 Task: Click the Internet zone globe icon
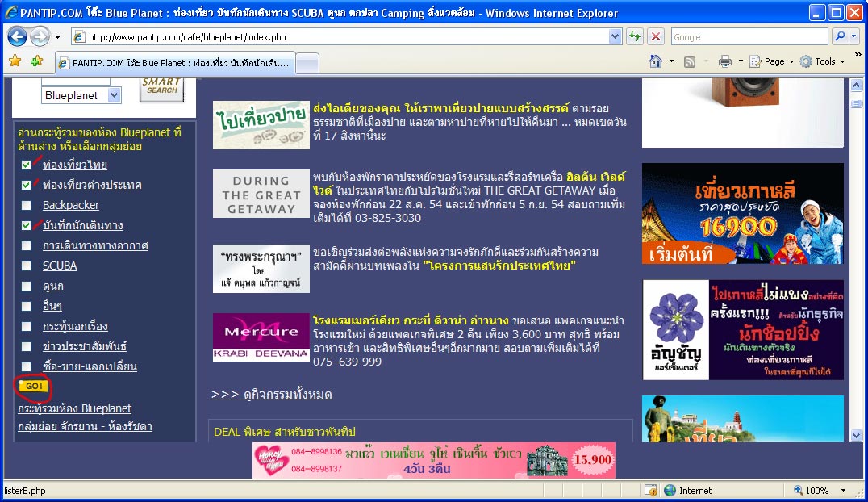[670, 491]
